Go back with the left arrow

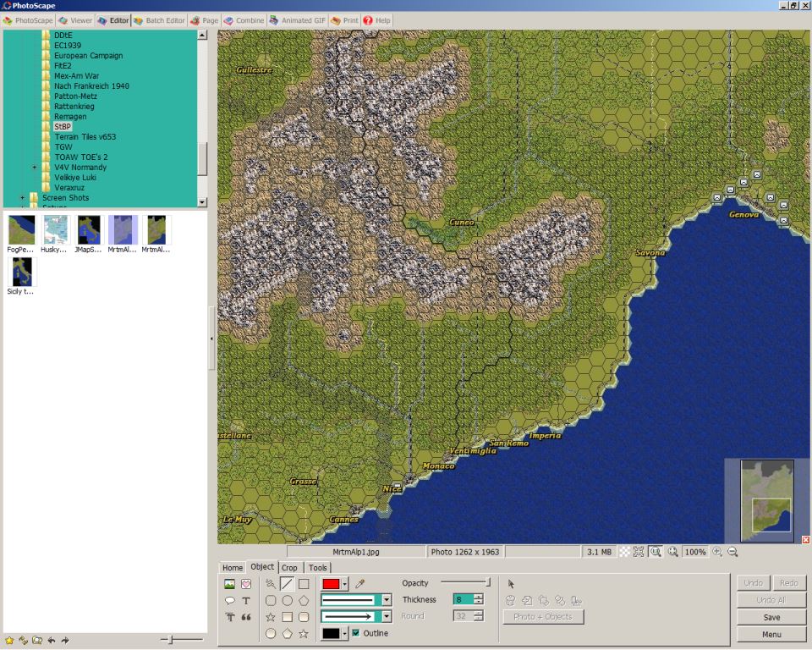coord(52,640)
